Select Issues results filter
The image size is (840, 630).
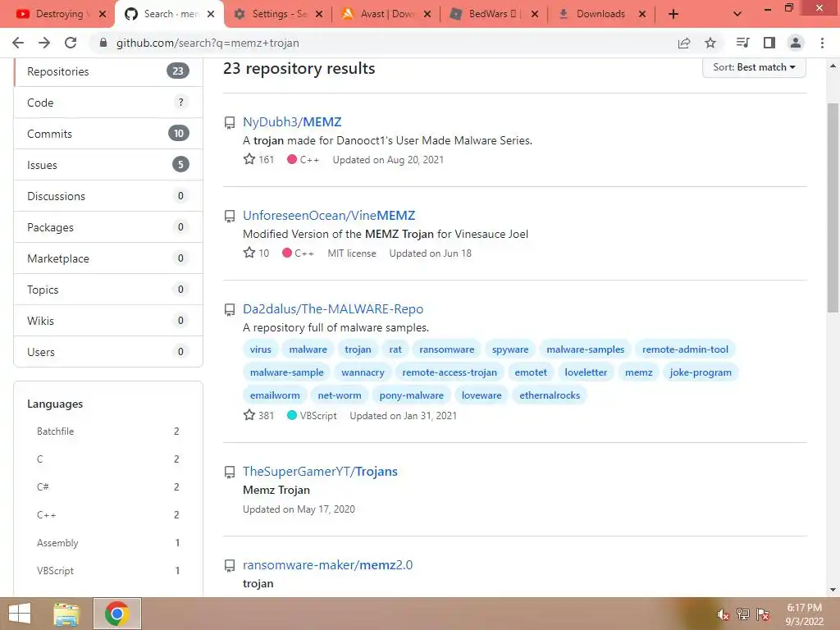(x=108, y=164)
